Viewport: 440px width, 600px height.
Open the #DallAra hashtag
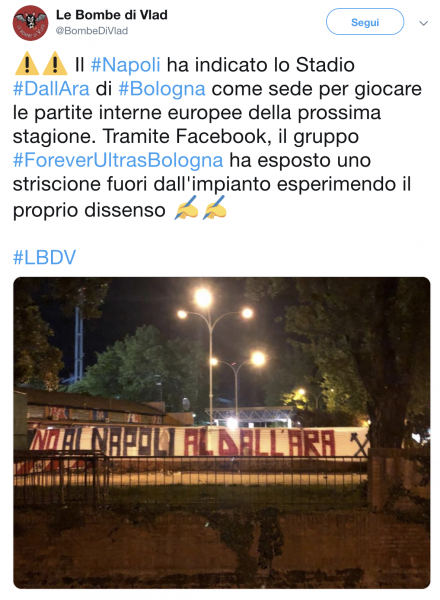(51, 88)
